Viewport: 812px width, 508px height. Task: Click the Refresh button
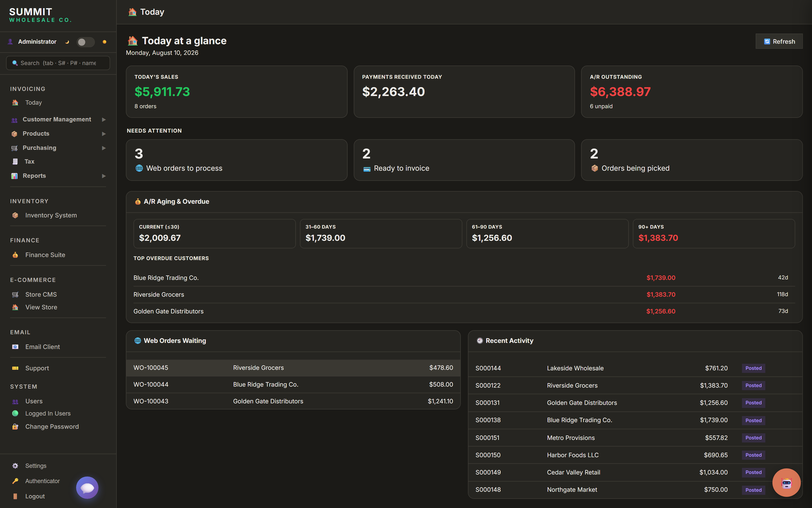[x=779, y=42]
